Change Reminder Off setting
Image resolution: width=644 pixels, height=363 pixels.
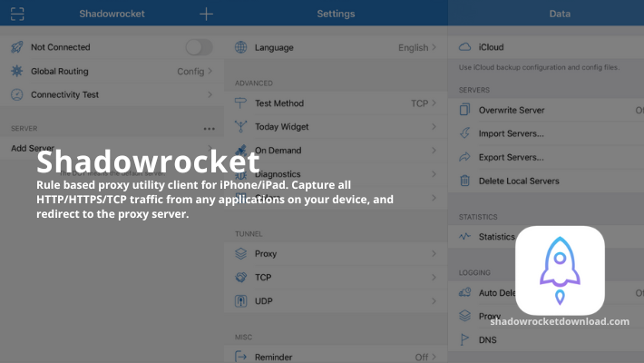pyautogui.click(x=425, y=357)
